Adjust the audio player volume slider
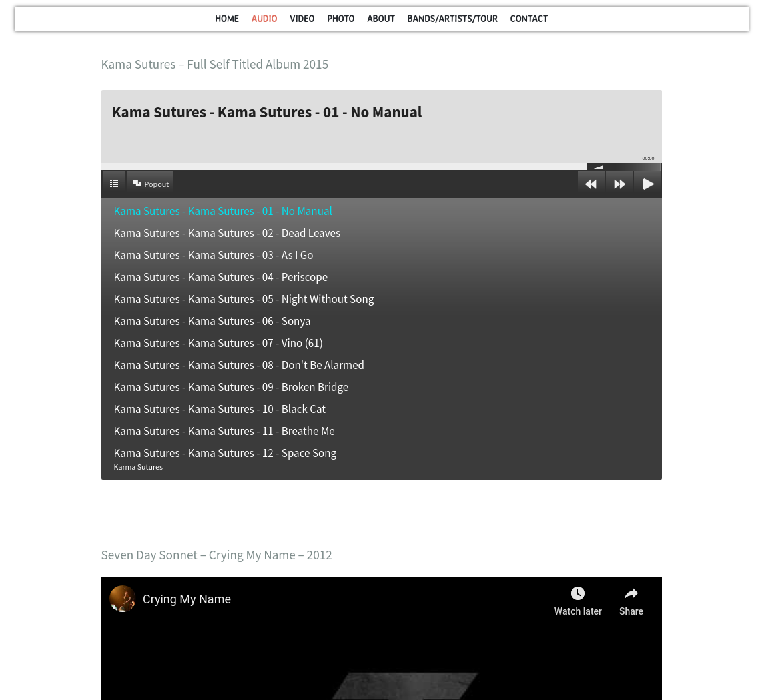 point(624,167)
